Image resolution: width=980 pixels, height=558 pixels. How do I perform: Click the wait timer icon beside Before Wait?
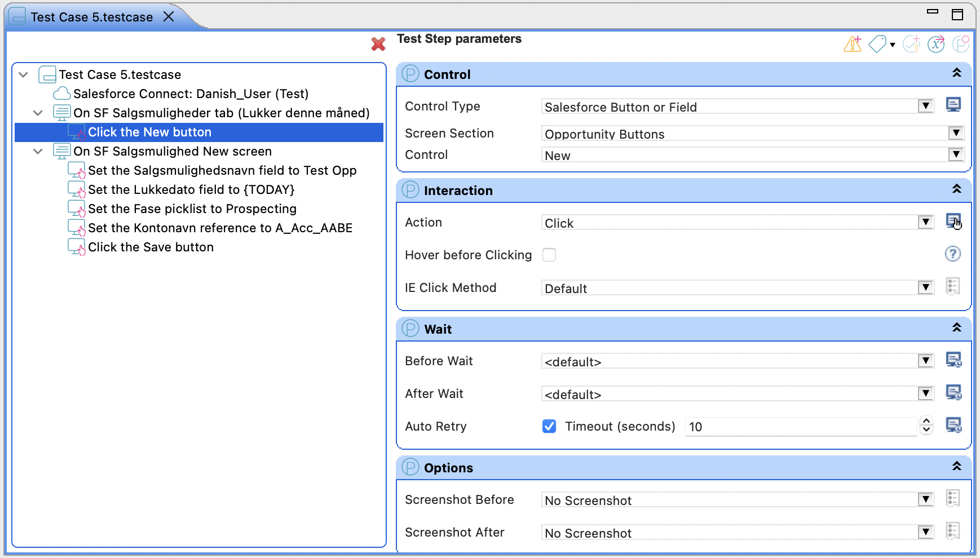point(953,361)
